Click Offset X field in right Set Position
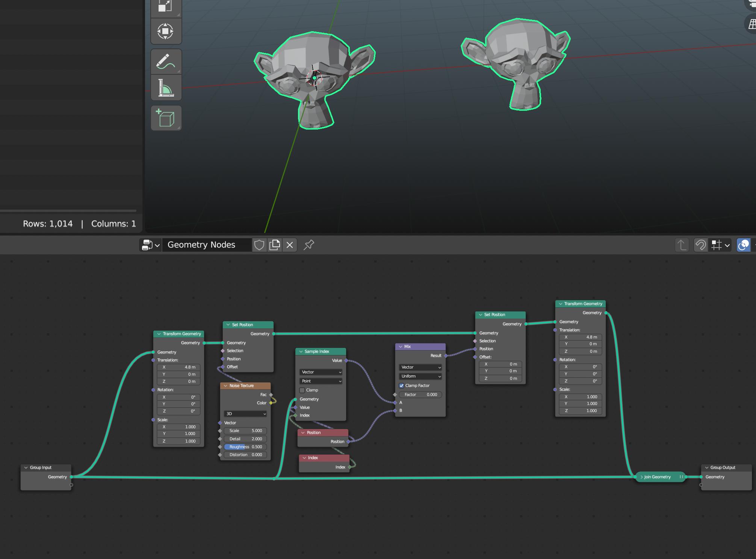Image resolution: width=756 pixels, height=559 pixels. [x=500, y=364]
